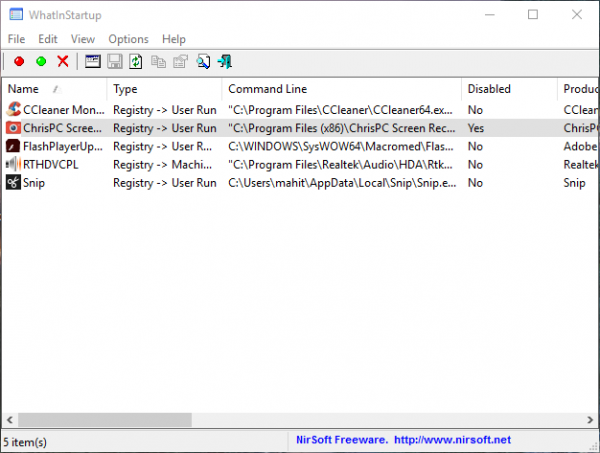Screen dimensions: 600x453
Task: Open the Options menu
Action: 129,39
